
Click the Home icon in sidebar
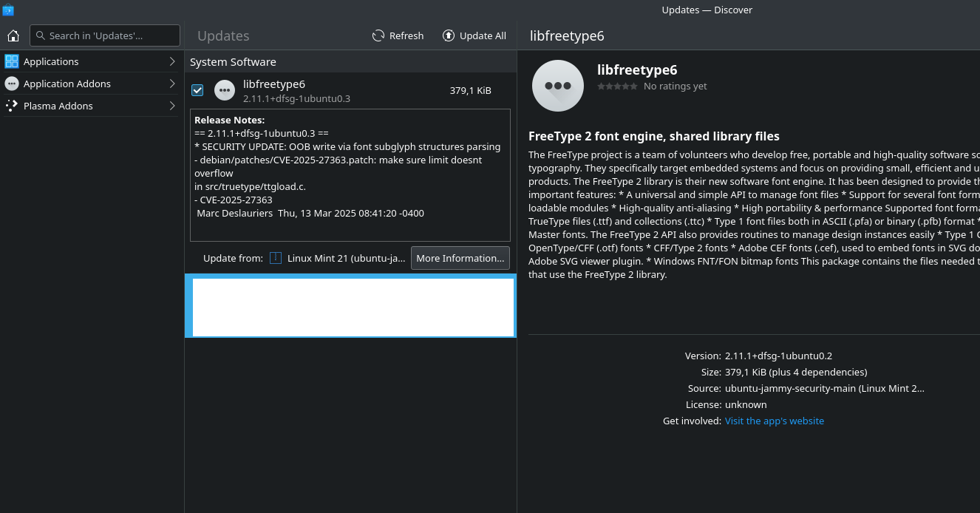pyautogui.click(x=13, y=35)
